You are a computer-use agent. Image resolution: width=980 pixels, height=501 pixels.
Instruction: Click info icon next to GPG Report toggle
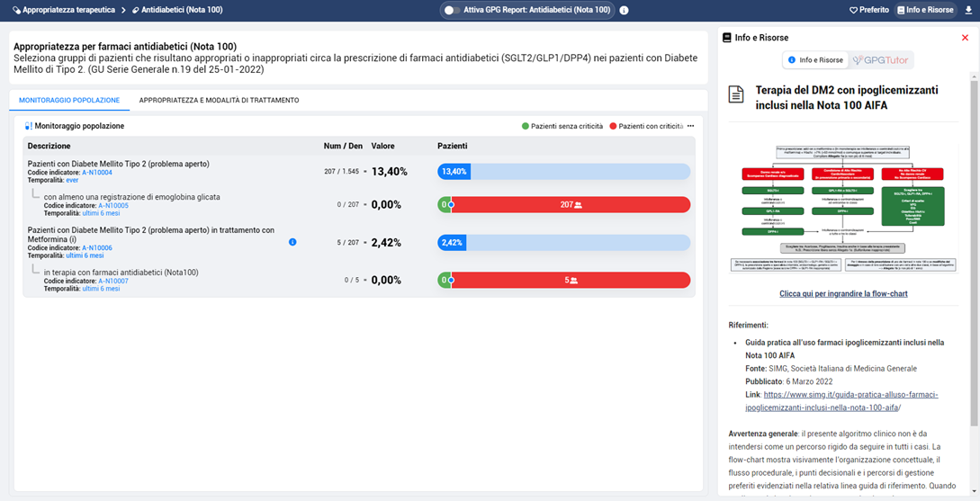coord(625,11)
